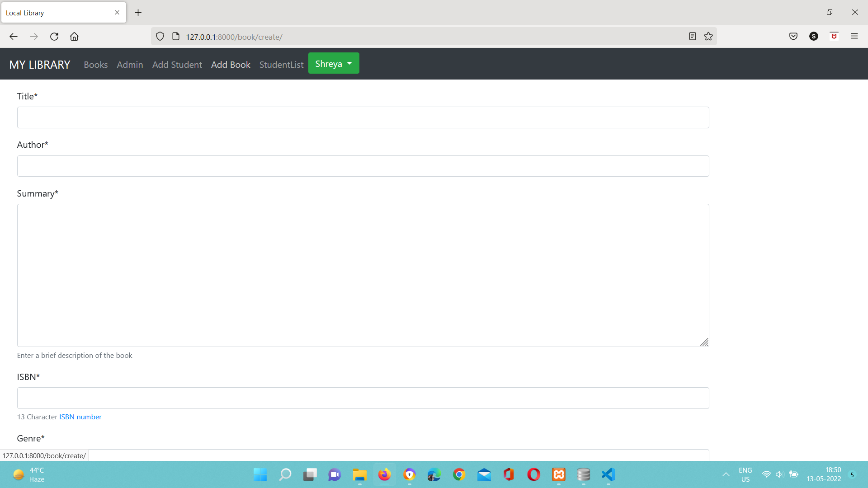Click the MY LIBRARY brand link

40,65
